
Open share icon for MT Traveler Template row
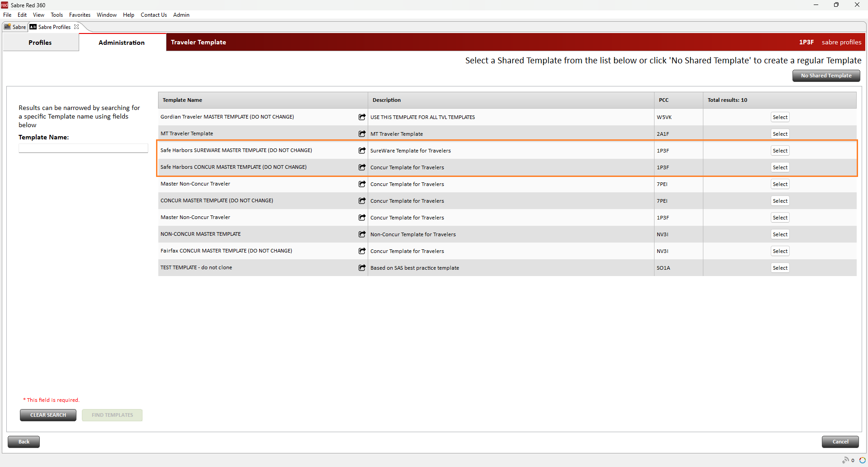click(x=362, y=133)
